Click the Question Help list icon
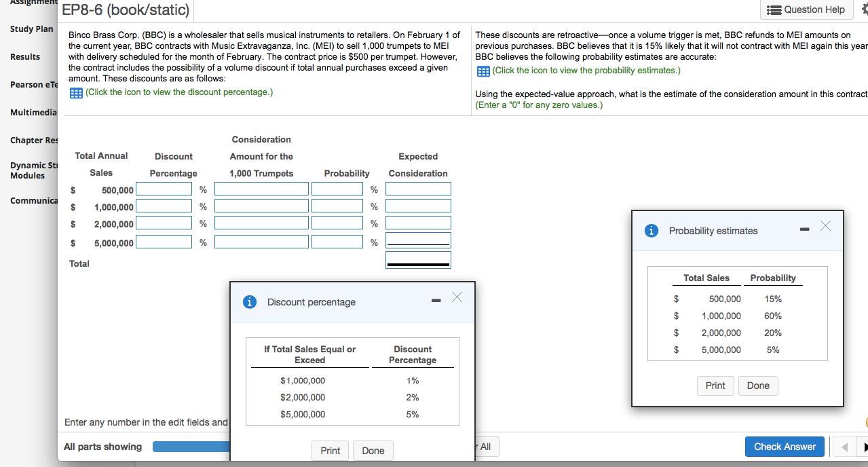The width and height of the screenshot is (868, 467). coord(773,10)
